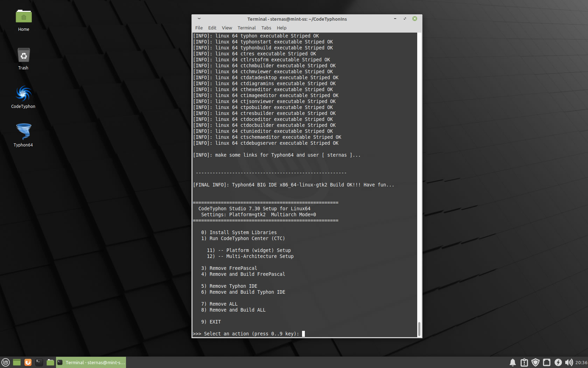Click 'Platform (widget) Setup' line
588x368 pixels.
[248, 250]
